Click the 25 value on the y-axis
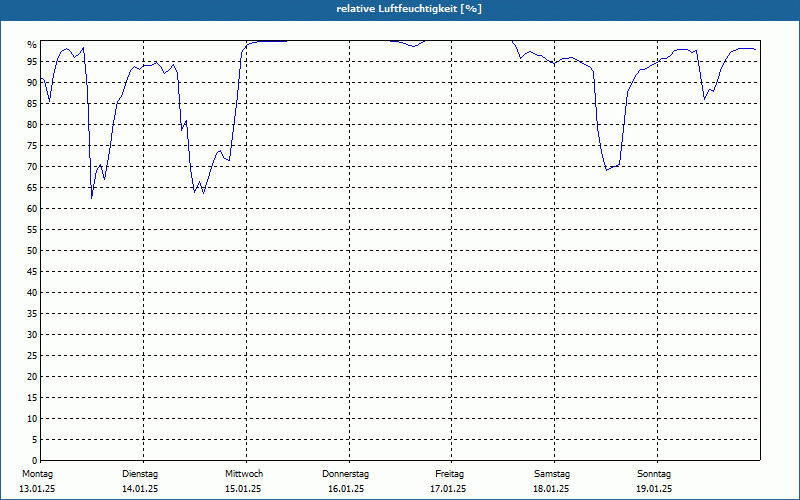Viewport: 800px width, 500px height. [32, 356]
